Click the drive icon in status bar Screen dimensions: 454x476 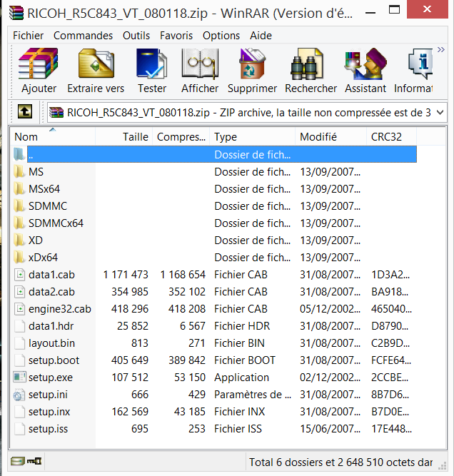pyautogui.click(x=18, y=462)
